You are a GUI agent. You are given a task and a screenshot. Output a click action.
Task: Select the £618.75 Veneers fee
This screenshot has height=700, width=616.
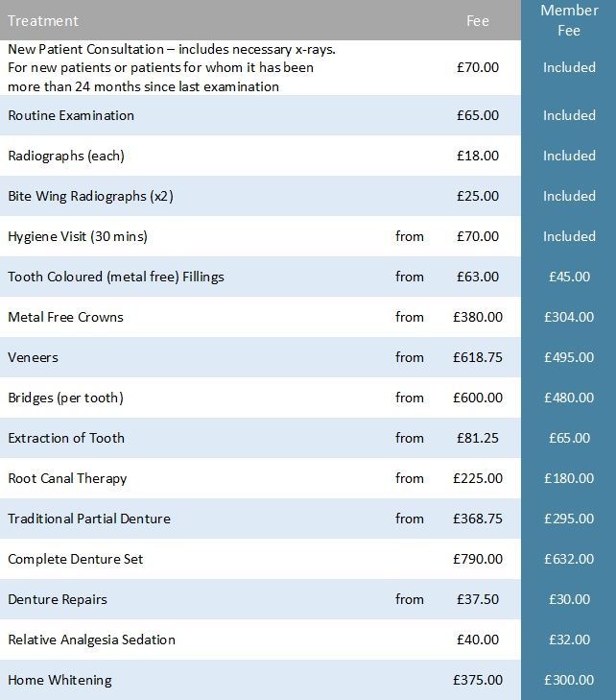click(477, 357)
